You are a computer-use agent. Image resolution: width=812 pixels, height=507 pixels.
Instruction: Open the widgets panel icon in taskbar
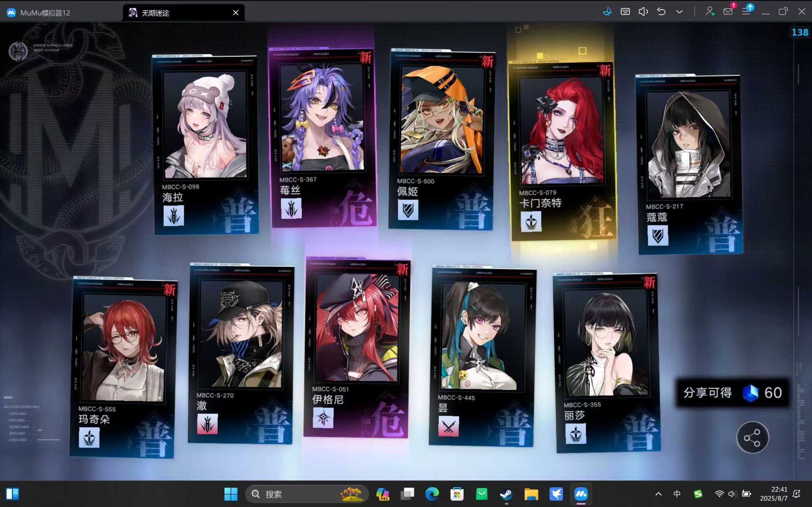point(12,494)
